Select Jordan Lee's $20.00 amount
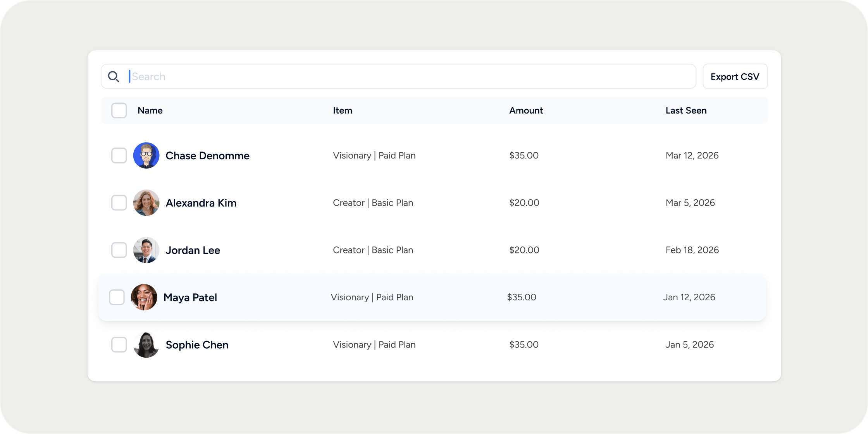 pos(524,250)
